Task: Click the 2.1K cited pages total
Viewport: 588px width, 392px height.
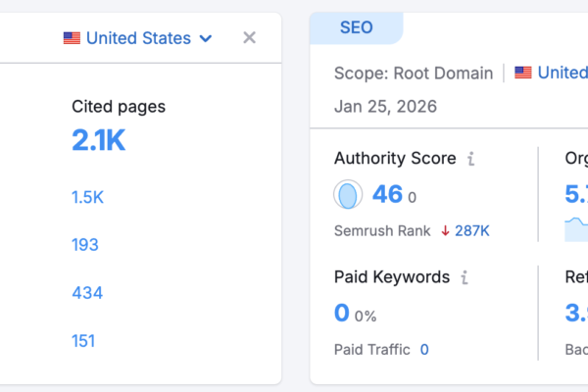Action: [x=99, y=141]
